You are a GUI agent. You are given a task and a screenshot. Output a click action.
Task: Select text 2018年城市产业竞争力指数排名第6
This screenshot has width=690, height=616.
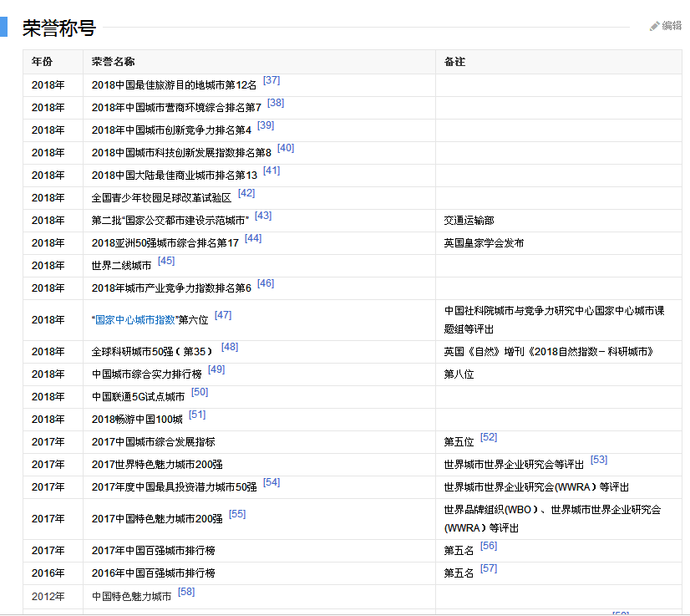pyautogui.click(x=171, y=288)
